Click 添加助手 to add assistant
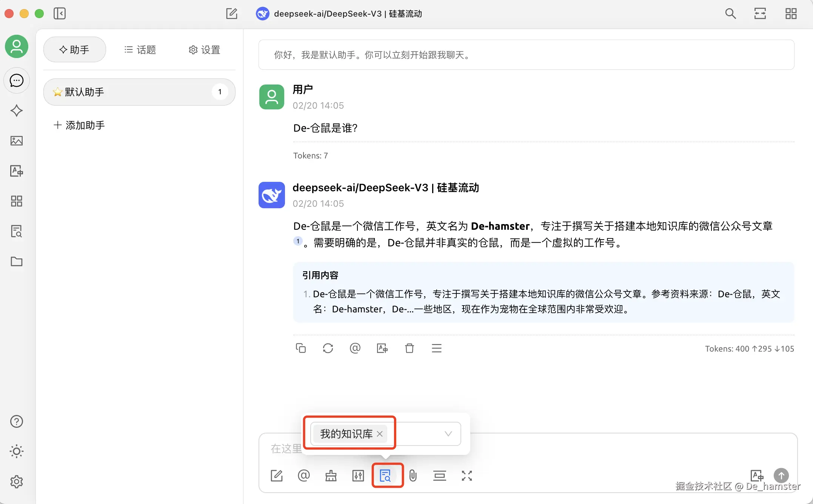The width and height of the screenshot is (813, 504). pyautogui.click(x=79, y=125)
